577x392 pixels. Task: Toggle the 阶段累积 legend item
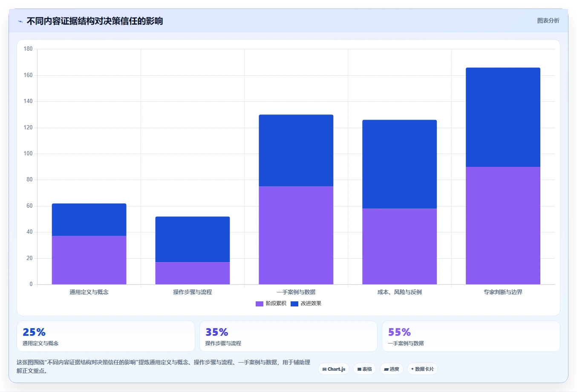(271, 303)
